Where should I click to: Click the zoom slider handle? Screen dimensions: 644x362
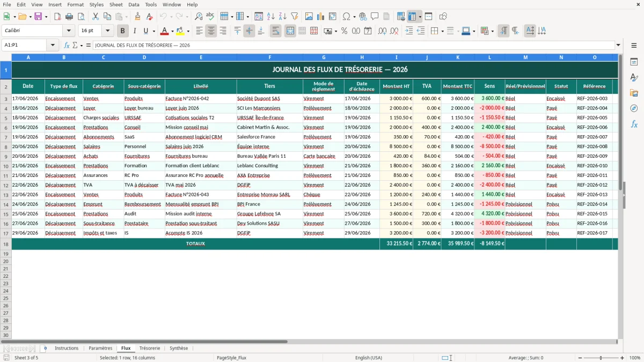coord(601,358)
